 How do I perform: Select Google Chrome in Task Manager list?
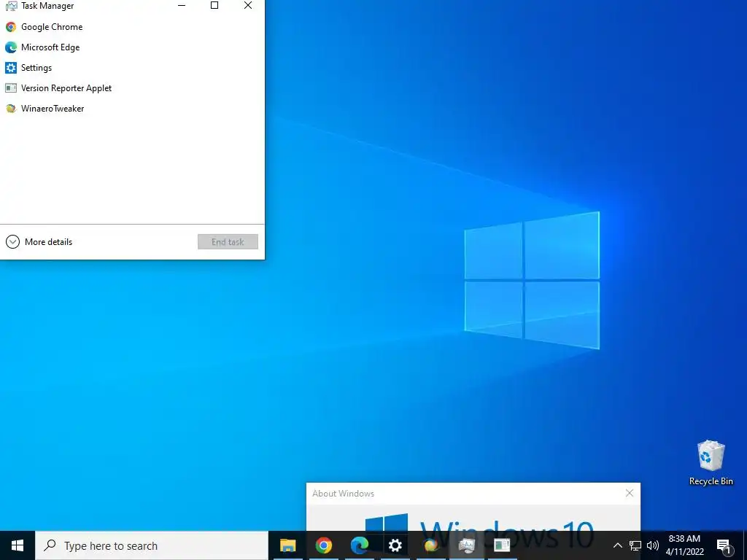tap(132, 27)
